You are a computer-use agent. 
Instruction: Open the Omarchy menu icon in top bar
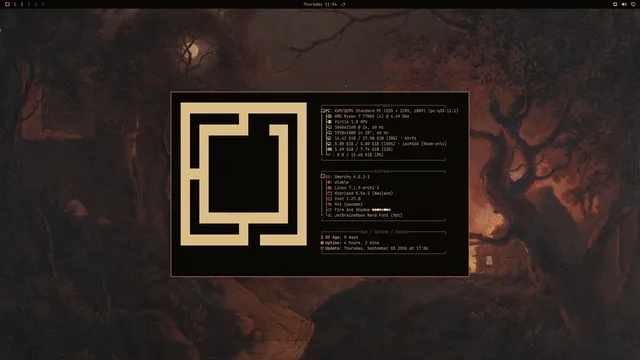click(7, 4)
